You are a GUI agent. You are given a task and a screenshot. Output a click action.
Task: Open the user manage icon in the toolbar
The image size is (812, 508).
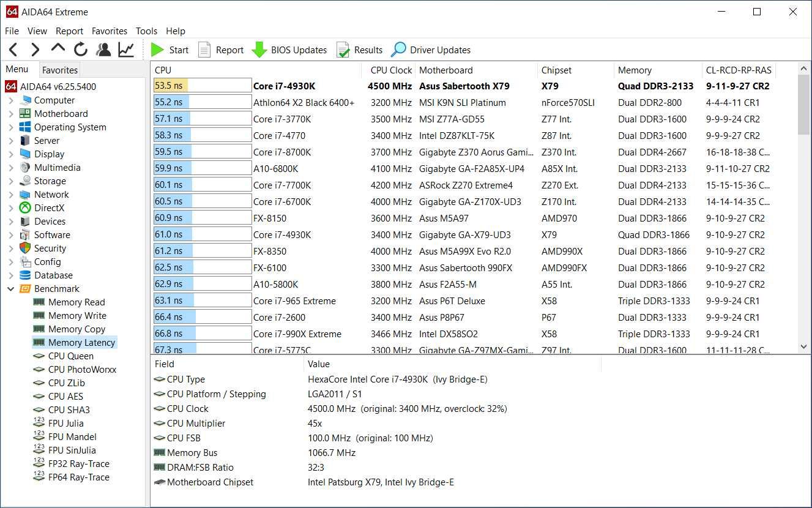tap(103, 50)
